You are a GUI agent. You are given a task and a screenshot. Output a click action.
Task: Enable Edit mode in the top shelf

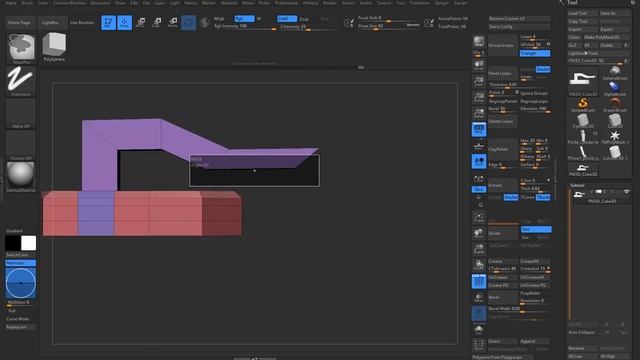(108, 22)
